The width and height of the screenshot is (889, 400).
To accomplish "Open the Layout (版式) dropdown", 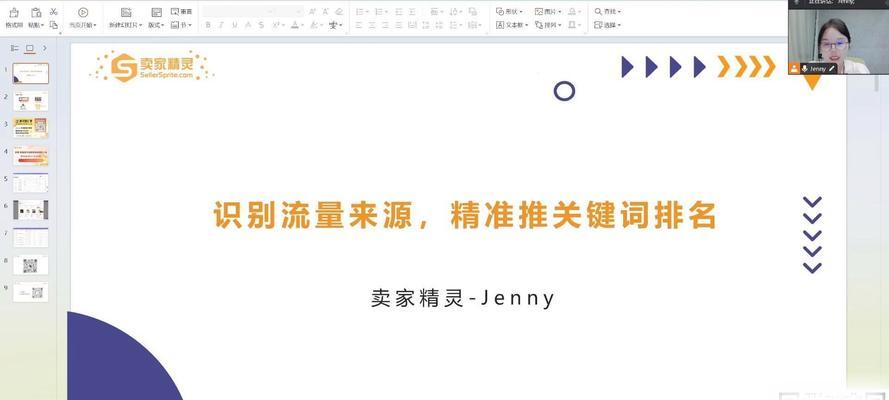I will click(156, 25).
